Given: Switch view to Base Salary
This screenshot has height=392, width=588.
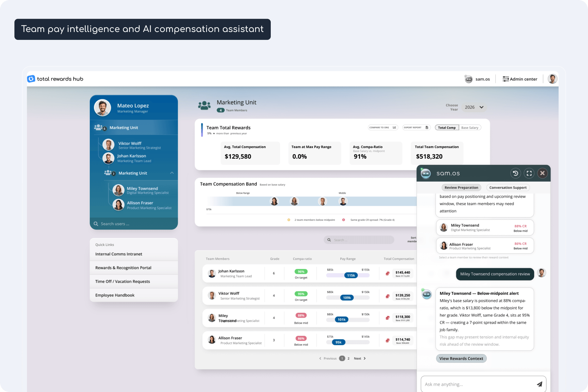Looking at the screenshot, I should 470,128.
